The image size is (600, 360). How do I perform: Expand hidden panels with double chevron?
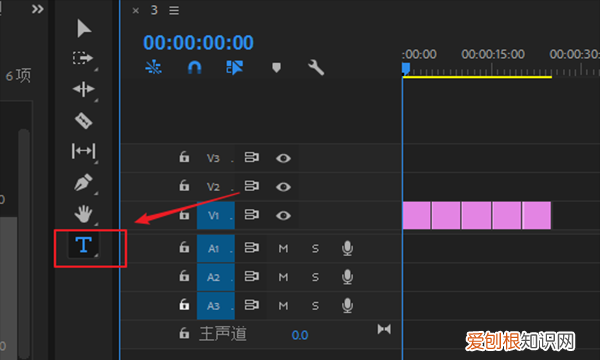click(38, 9)
